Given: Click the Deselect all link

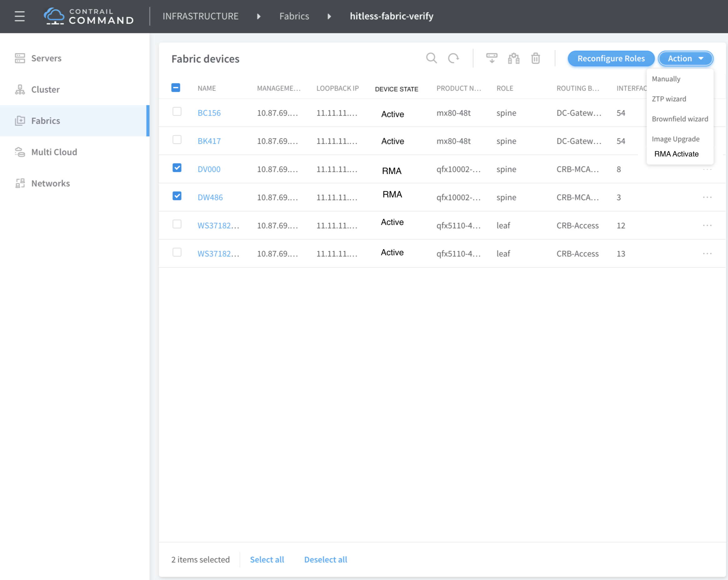Looking at the screenshot, I should click(x=326, y=559).
